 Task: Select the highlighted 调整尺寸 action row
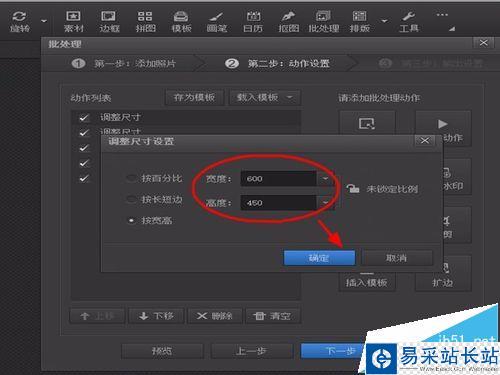[186, 118]
